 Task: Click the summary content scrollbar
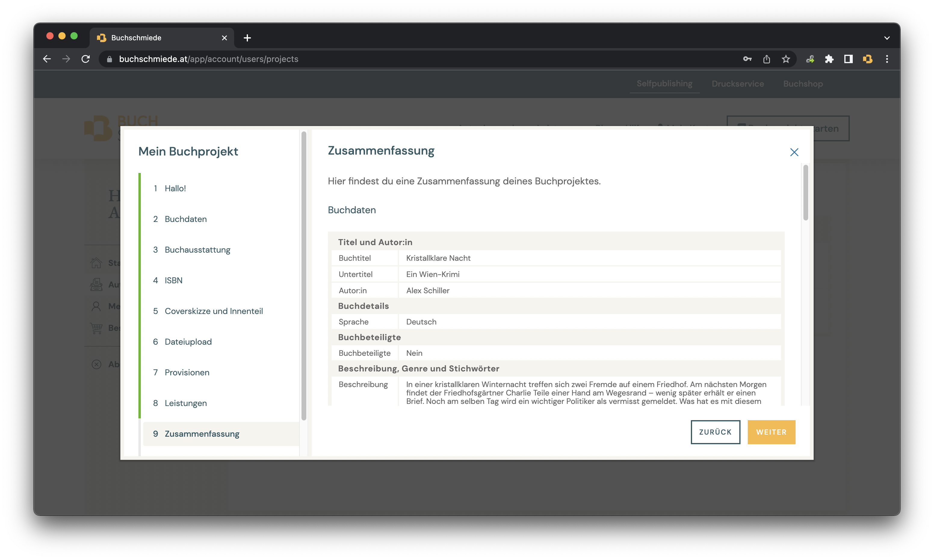[x=806, y=192]
